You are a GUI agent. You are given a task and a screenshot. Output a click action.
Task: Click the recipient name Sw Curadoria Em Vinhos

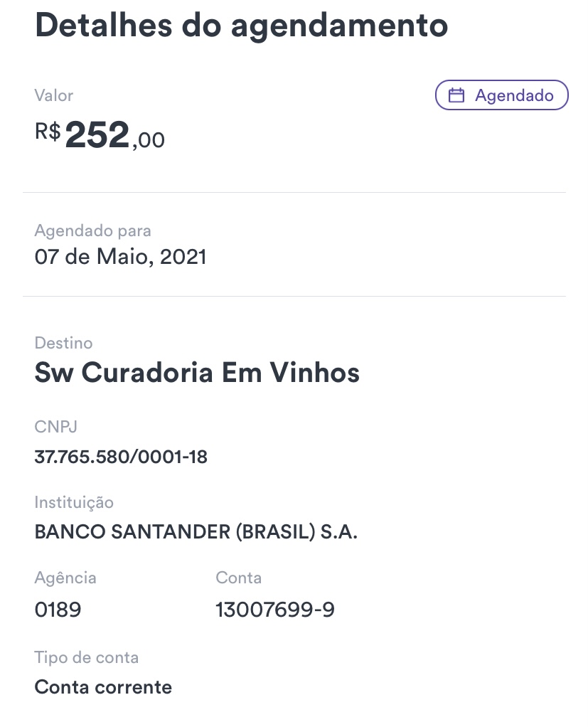[x=197, y=373]
